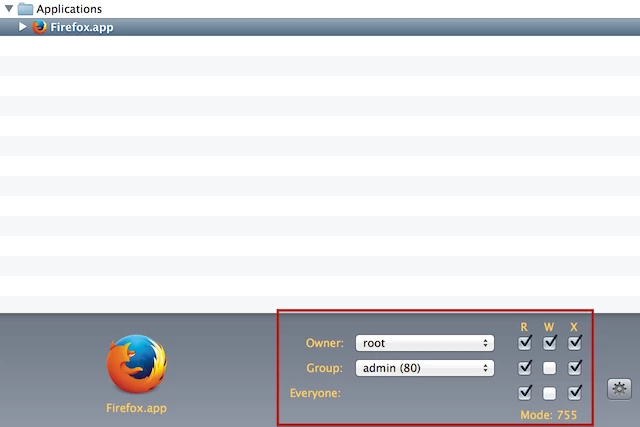
Task: Click the Firefox.app label under the icon
Action: point(136,408)
